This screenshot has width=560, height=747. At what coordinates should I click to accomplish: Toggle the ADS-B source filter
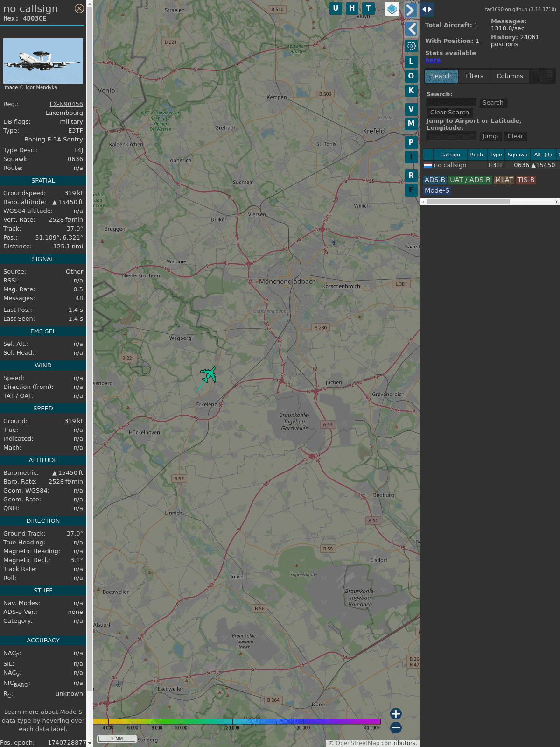pyautogui.click(x=434, y=180)
